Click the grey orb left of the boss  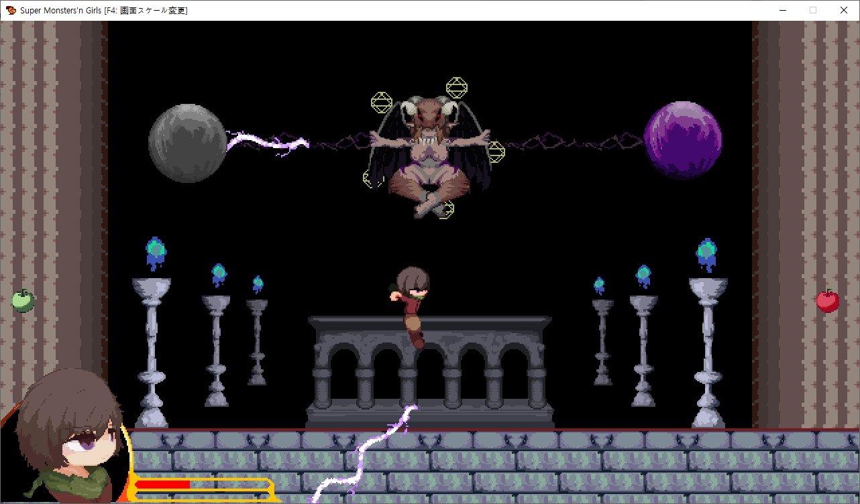188,143
